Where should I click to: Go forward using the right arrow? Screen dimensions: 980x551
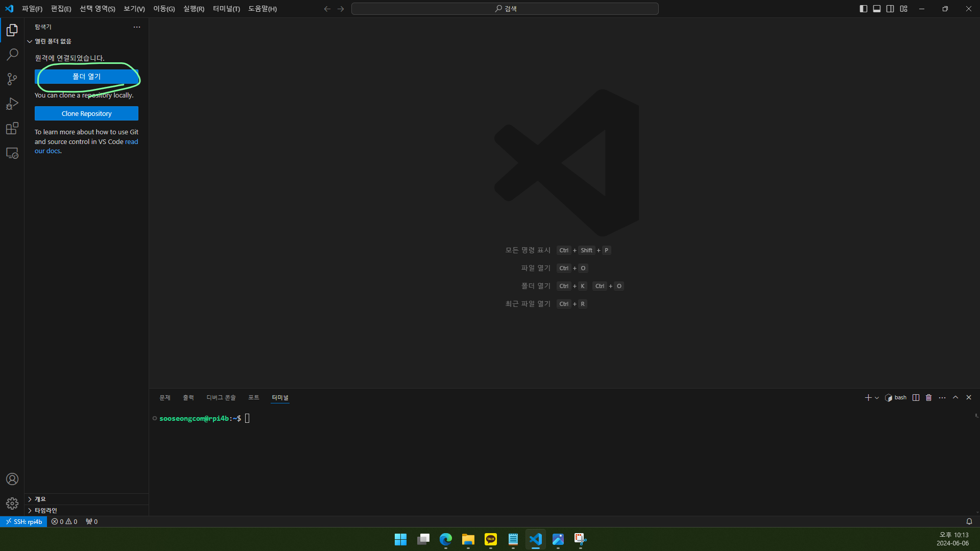tap(341, 9)
